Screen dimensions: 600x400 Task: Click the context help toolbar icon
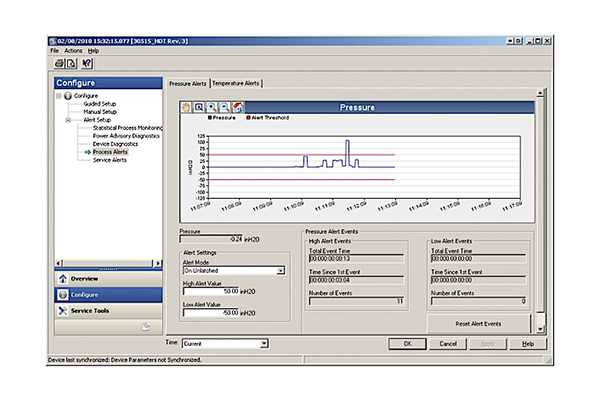(87, 63)
